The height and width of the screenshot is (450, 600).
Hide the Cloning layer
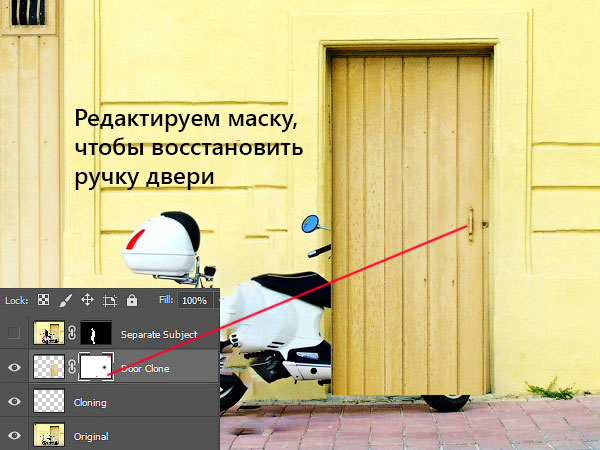[15, 401]
